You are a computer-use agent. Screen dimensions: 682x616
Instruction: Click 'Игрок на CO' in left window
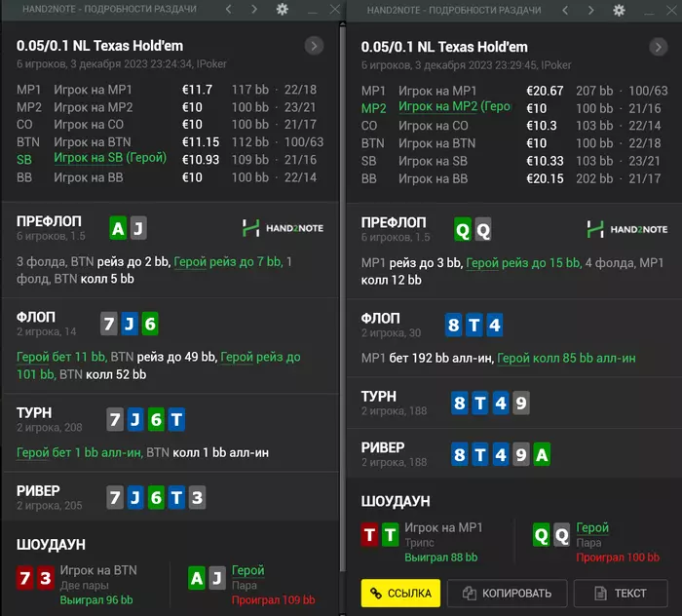click(x=89, y=125)
